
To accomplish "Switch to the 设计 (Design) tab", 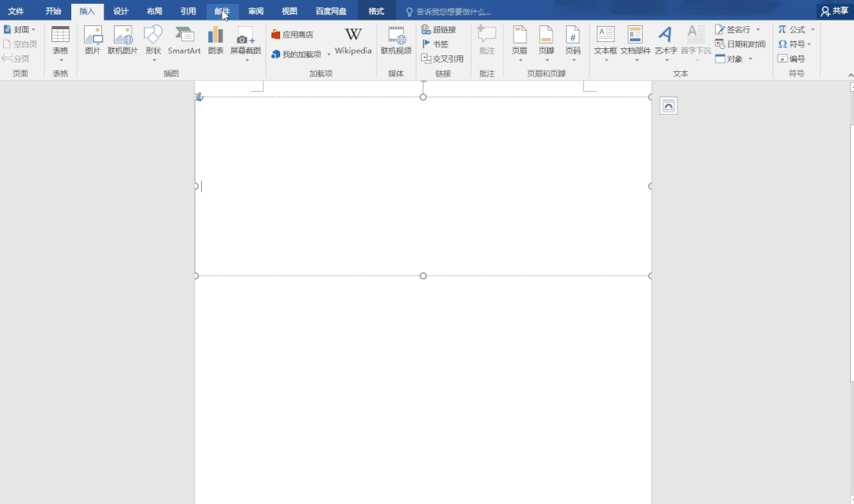I will [x=120, y=11].
